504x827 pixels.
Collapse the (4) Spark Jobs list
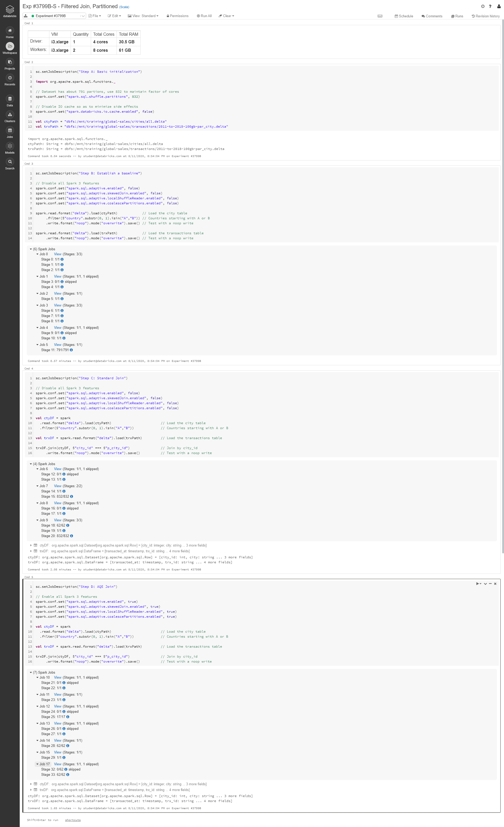pyautogui.click(x=31, y=464)
